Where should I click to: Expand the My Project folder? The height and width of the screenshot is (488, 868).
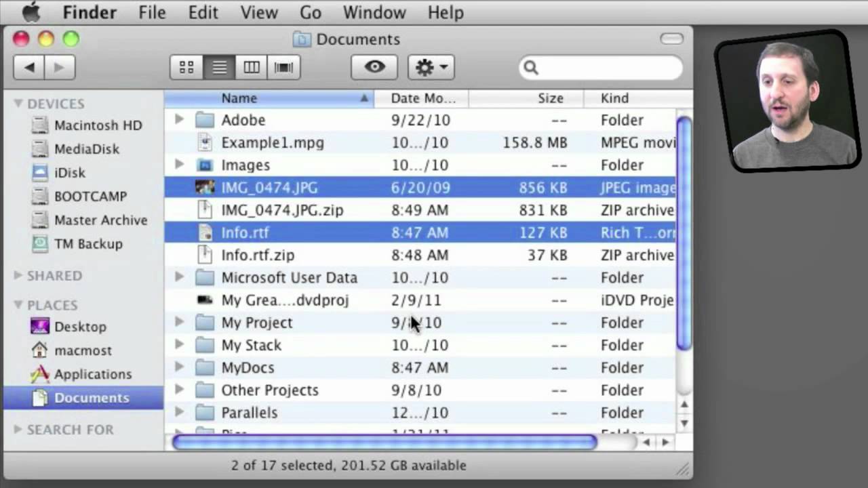[179, 322]
